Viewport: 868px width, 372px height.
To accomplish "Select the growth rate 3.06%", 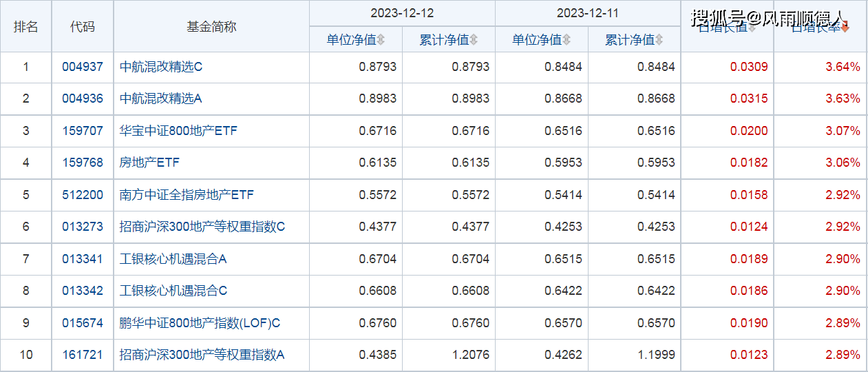I will pyautogui.click(x=843, y=163).
